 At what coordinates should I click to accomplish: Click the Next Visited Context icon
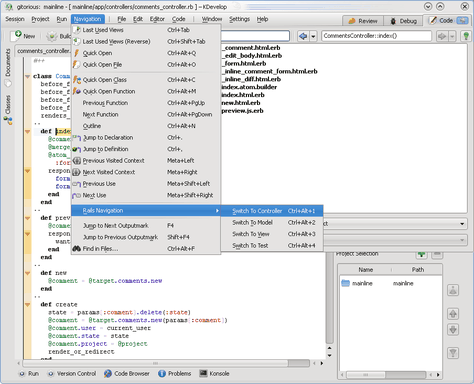(77, 172)
